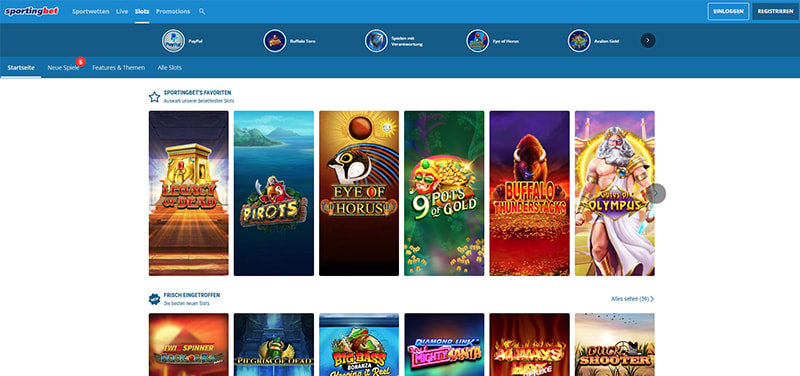
Task: Click the Buffalo Toro text link
Action: tap(303, 41)
